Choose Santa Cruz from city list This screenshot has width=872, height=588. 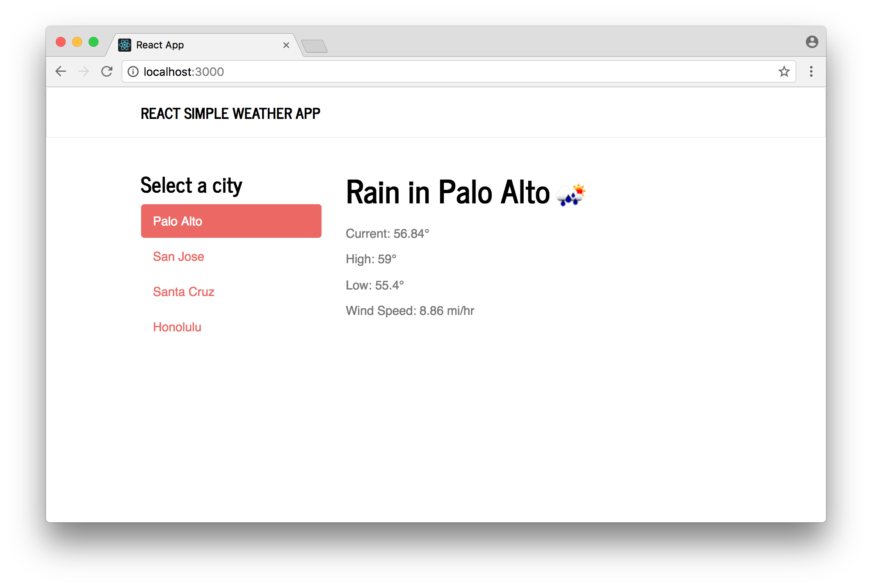point(183,292)
